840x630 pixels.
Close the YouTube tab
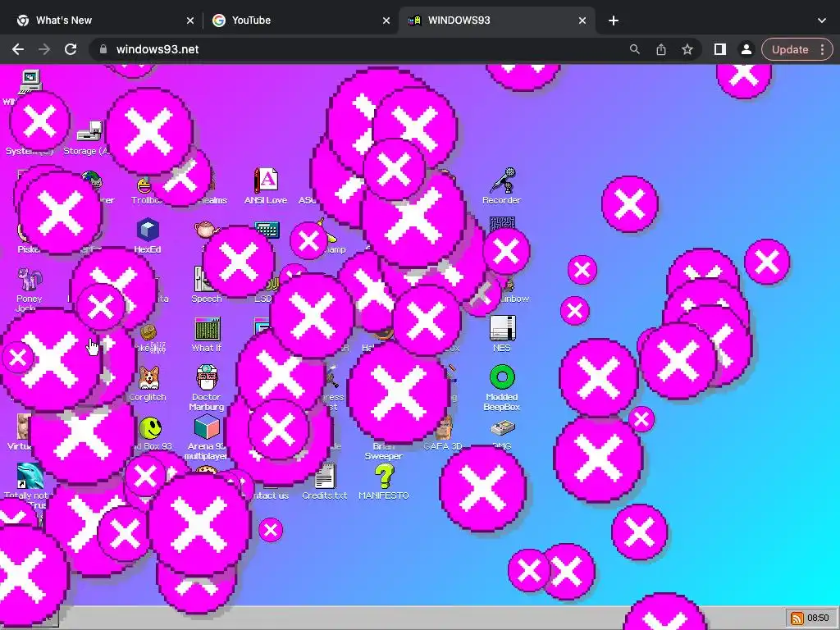pos(386,21)
